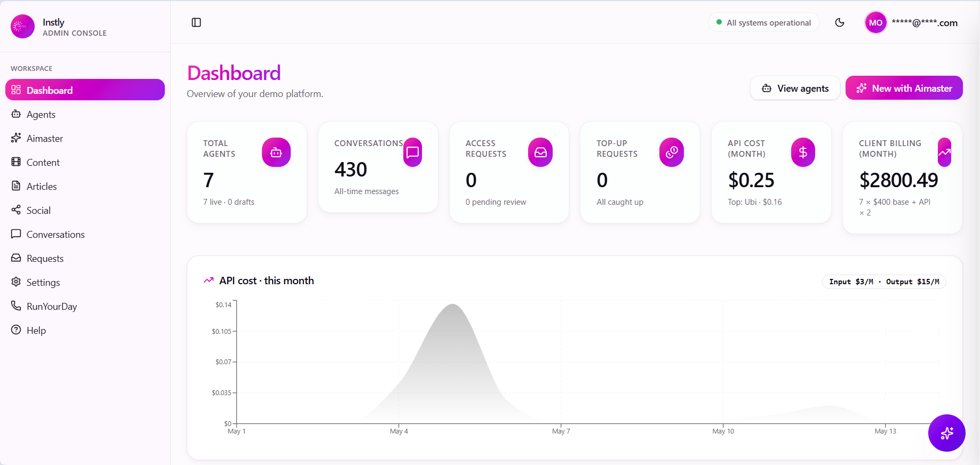Click the May 10 axis label
980x465 pixels.
click(x=723, y=431)
